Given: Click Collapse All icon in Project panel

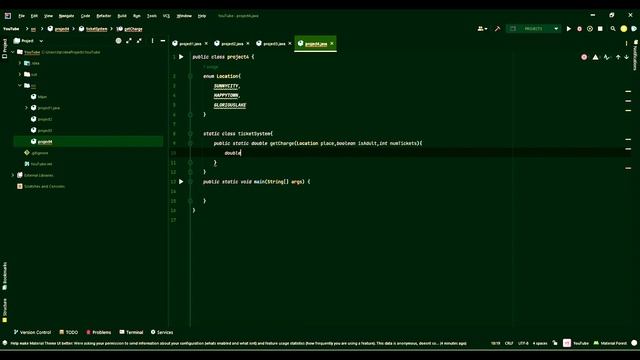Looking at the screenshot, I should [140, 41].
